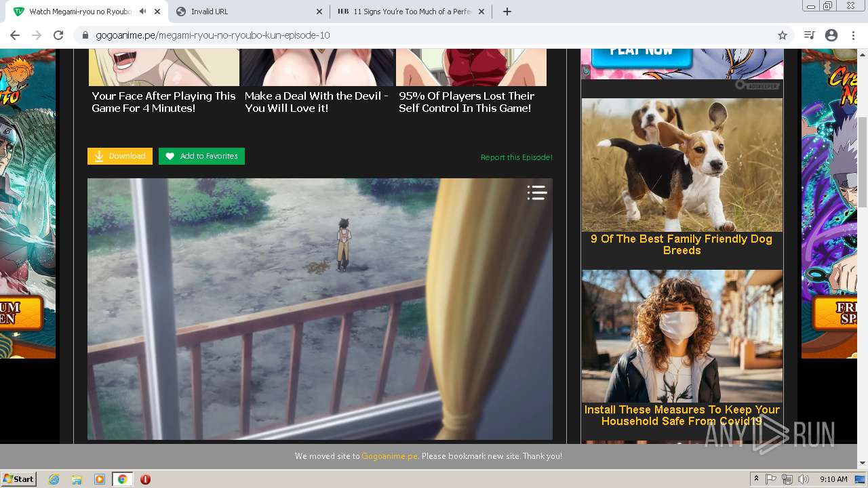868x488 pixels.
Task: Open the 95% Of Players Lost ad
Action: 467,102
